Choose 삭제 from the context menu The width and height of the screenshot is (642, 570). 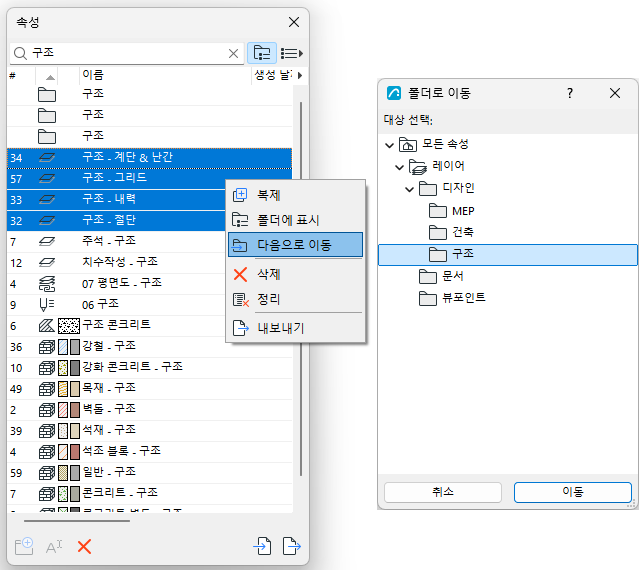pyautogui.click(x=295, y=274)
